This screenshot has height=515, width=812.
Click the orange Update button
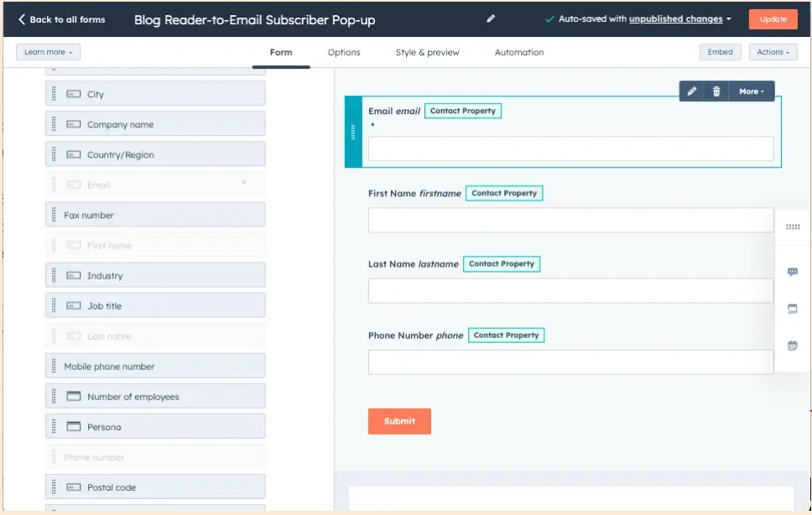click(x=773, y=19)
